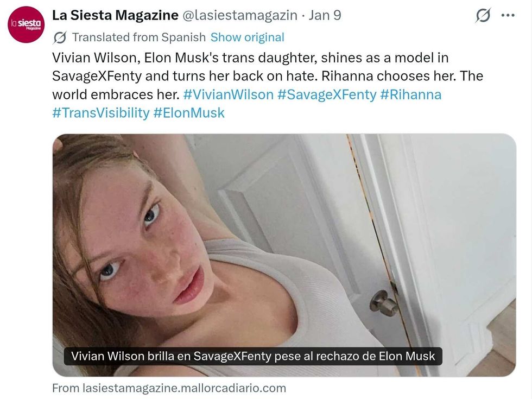This screenshot has height=399, width=532.
Task: Click the door knob in the preview photo
Action: point(384,302)
